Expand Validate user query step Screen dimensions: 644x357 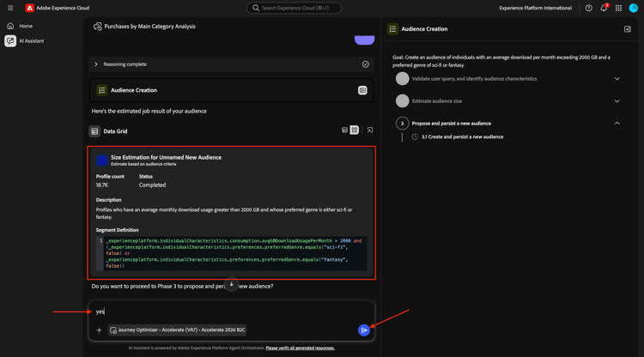[x=617, y=79]
